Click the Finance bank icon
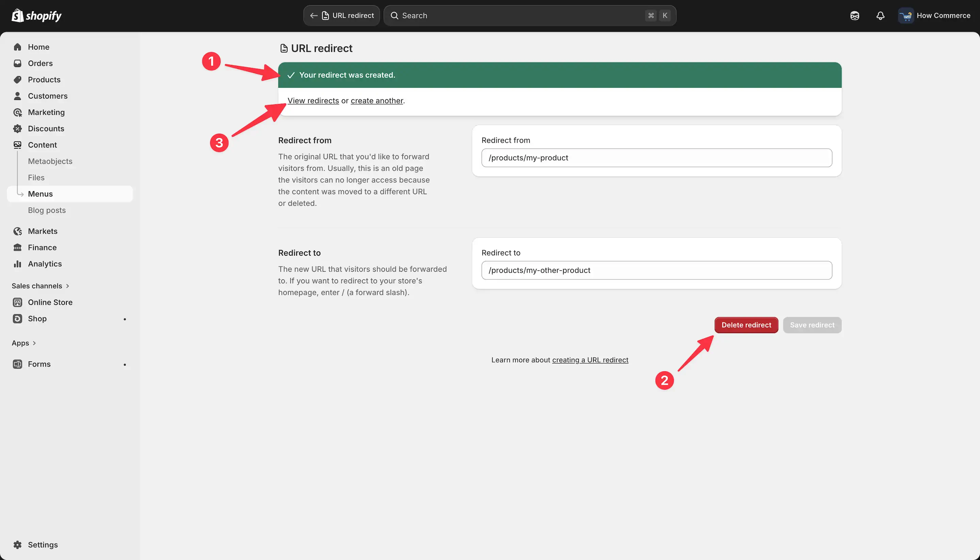980x560 pixels. point(17,247)
